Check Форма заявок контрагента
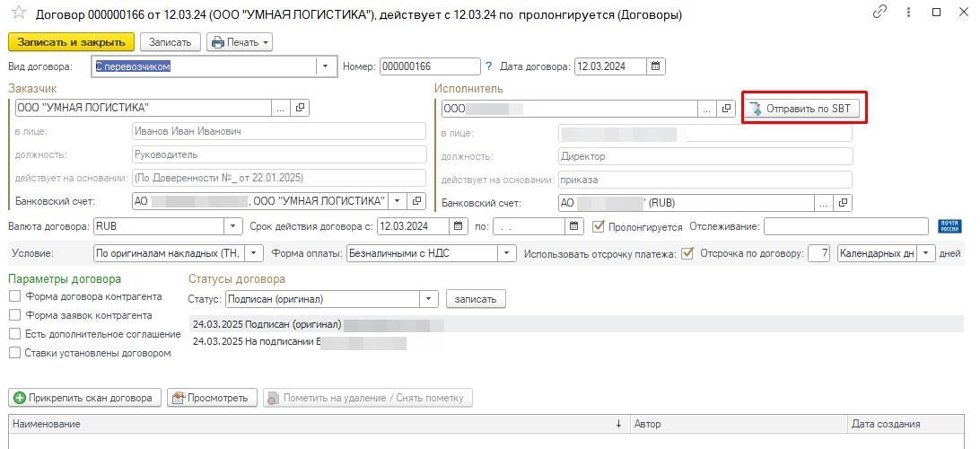This screenshot has height=449, width=980. pyautogui.click(x=15, y=315)
